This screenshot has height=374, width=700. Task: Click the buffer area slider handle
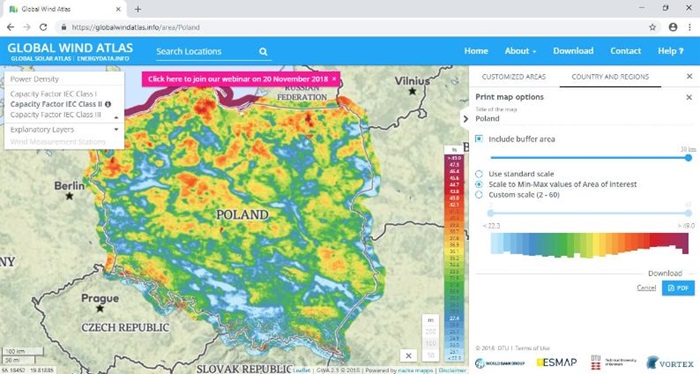point(688,158)
